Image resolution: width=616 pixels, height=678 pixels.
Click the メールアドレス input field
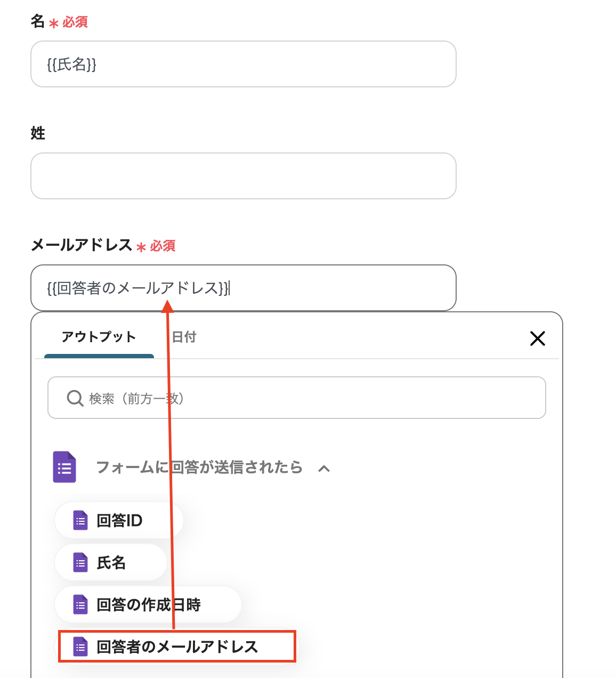click(x=243, y=288)
